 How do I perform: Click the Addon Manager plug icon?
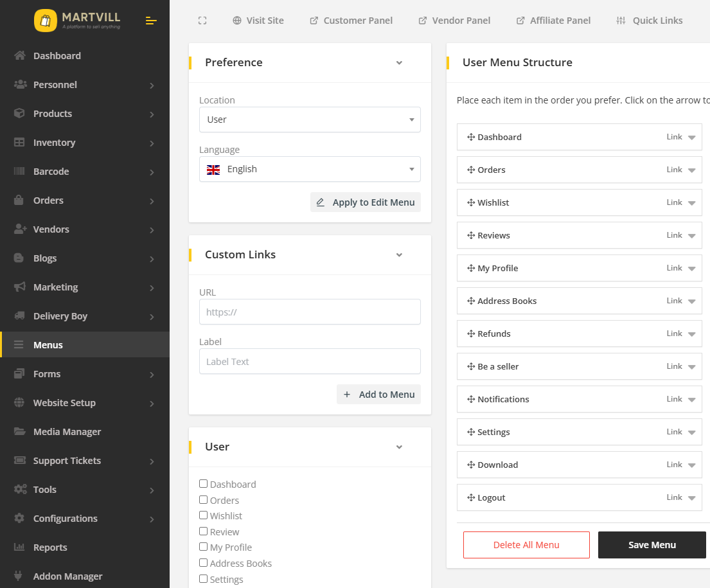20,576
